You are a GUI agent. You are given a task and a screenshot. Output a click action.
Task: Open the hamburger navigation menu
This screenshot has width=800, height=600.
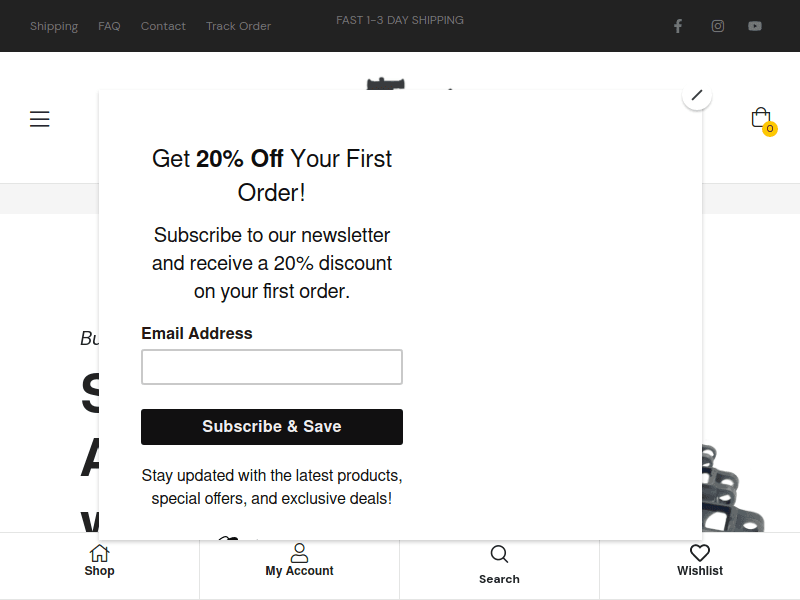tap(39, 119)
